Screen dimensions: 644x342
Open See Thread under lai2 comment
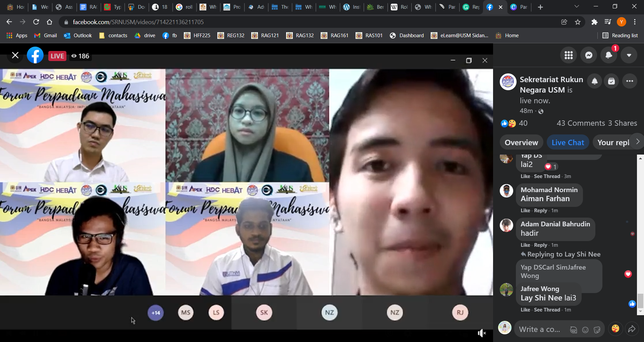[547, 176]
